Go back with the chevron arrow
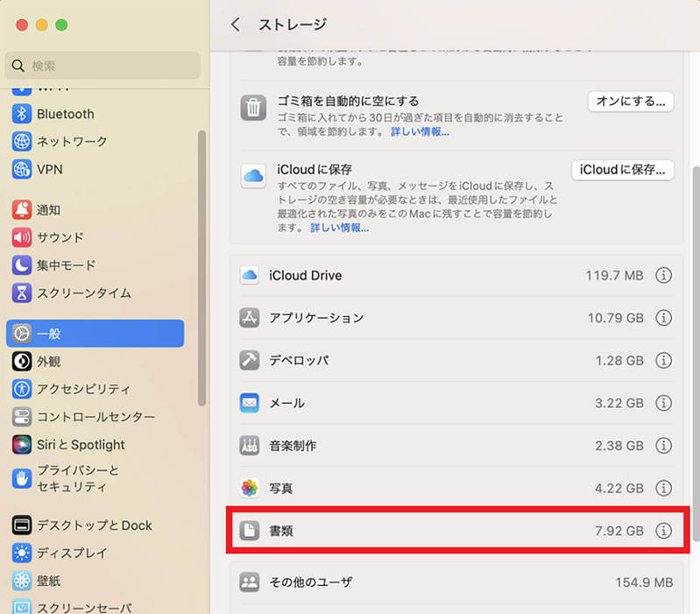Viewport: 700px width, 614px height. [x=236, y=25]
